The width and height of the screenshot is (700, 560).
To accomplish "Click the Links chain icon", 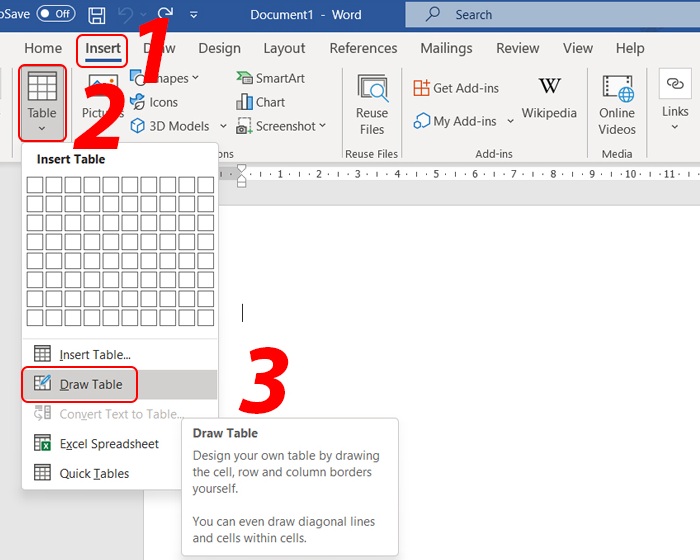I will (x=675, y=84).
